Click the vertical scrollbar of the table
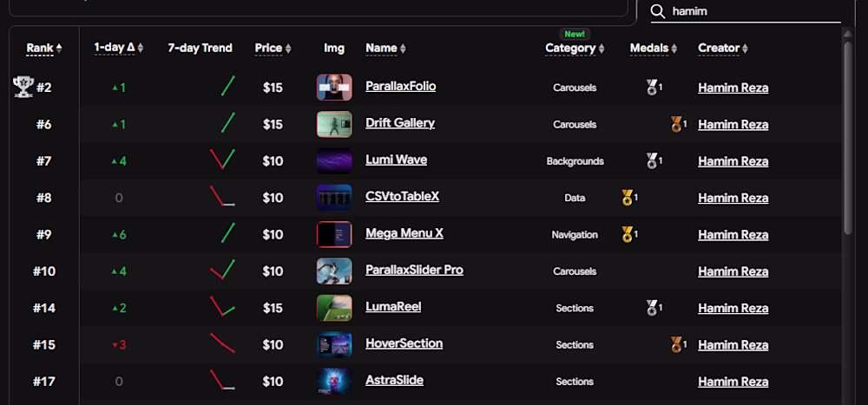Image resolution: width=868 pixels, height=405 pixels. point(848,139)
